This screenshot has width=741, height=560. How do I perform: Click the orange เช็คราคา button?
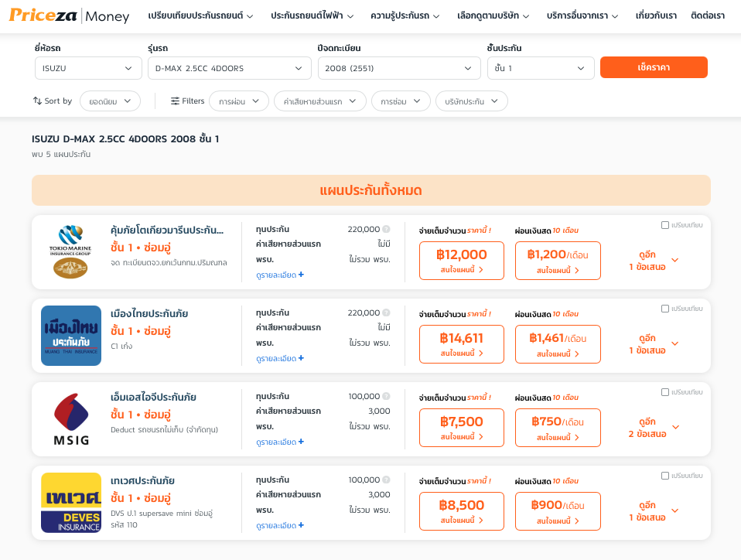(654, 67)
